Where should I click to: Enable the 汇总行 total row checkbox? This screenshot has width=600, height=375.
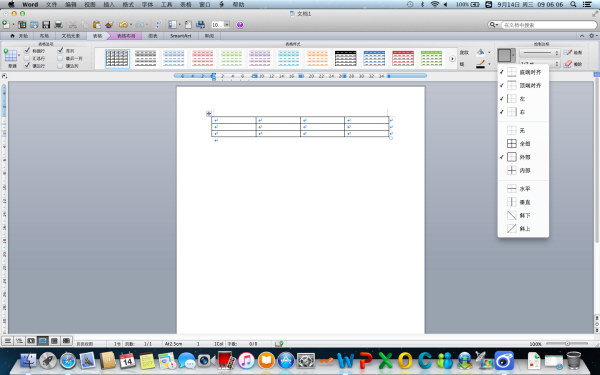(27, 58)
